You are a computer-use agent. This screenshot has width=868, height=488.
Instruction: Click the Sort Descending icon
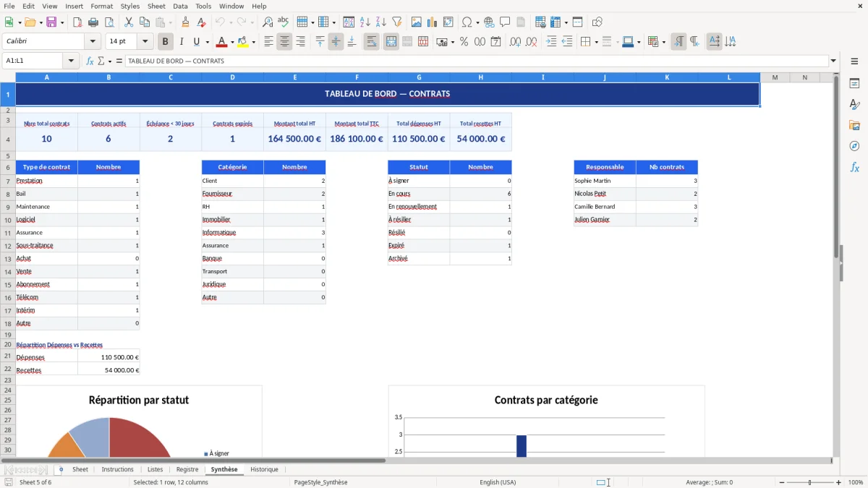pyautogui.click(x=380, y=22)
